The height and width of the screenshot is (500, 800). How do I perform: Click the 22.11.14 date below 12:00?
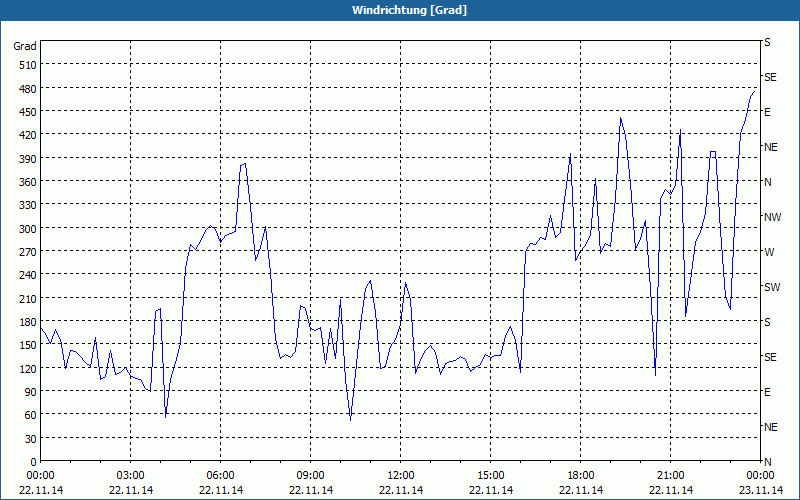coord(401,490)
